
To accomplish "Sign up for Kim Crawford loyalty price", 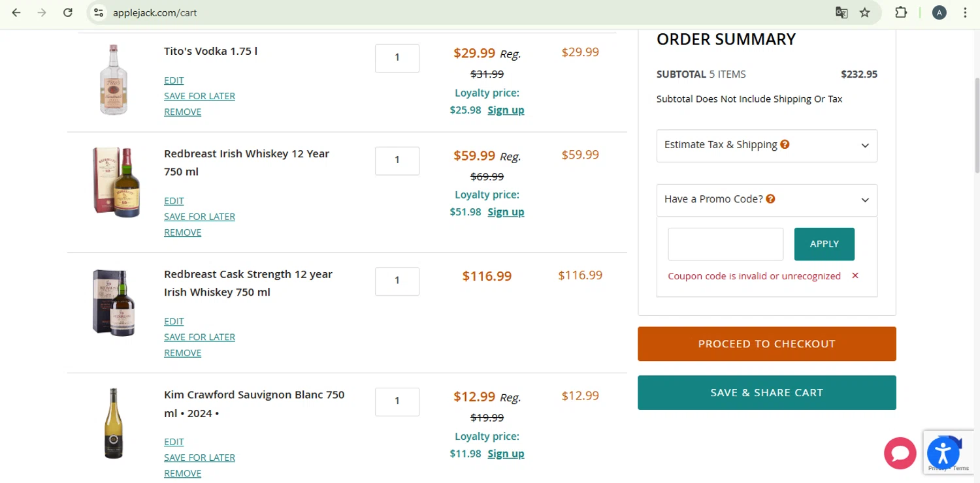I will click(506, 454).
